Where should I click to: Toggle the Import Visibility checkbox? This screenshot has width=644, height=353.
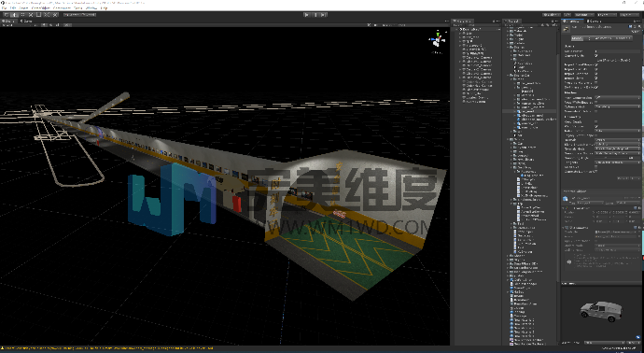click(x=596, y=69)
